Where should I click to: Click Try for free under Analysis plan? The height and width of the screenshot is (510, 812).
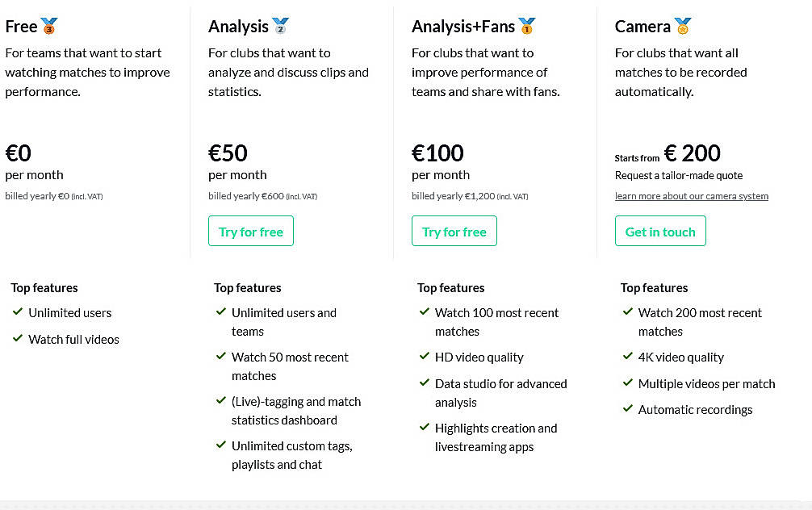pyautogui.click(x=251, y=231)
